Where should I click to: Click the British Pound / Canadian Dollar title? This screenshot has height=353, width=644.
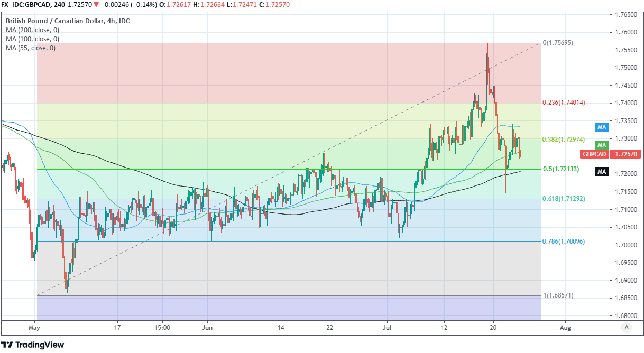point(68,21)
